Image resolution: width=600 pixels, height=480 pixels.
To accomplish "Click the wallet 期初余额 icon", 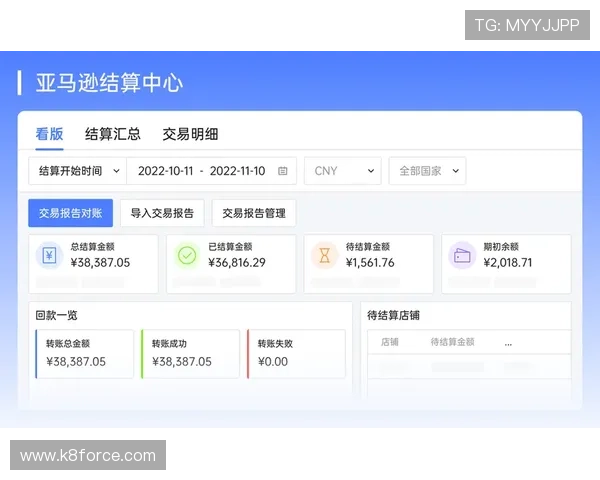I will point(462,255).
